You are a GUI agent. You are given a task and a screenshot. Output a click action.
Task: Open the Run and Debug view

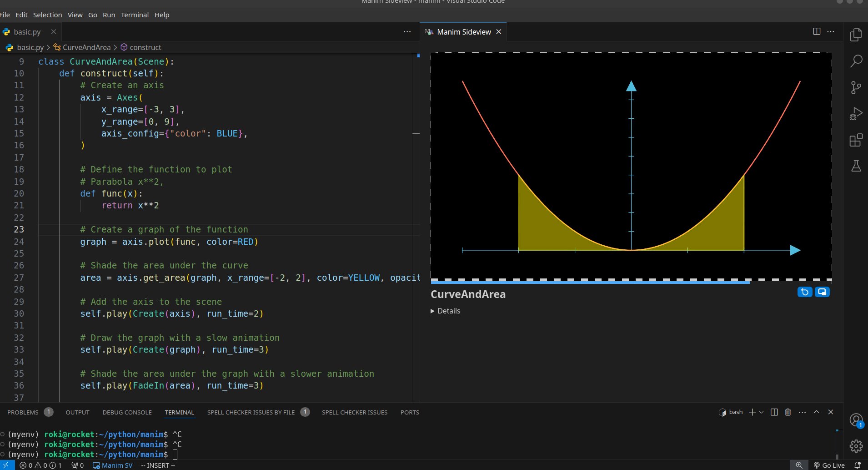(856, 114)
